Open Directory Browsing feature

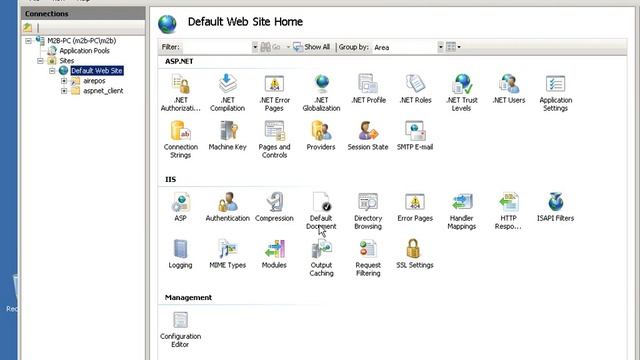tap(368, 211)
